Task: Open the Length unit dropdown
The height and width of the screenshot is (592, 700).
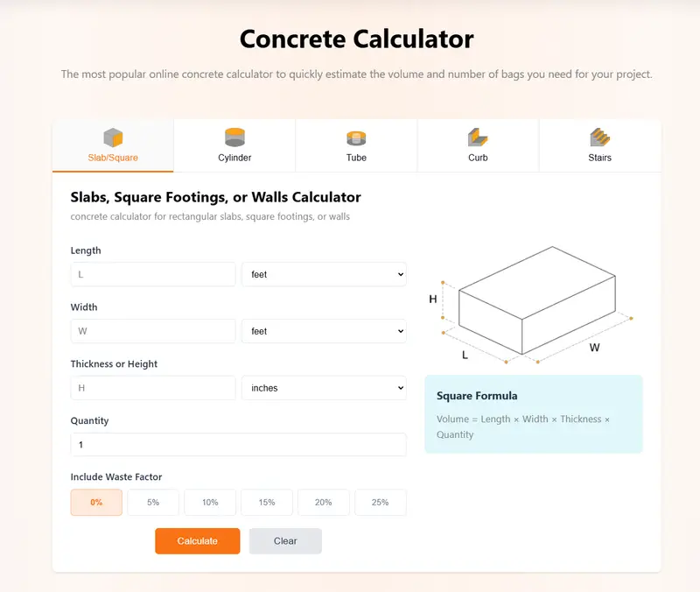Action: click(324, 274)
